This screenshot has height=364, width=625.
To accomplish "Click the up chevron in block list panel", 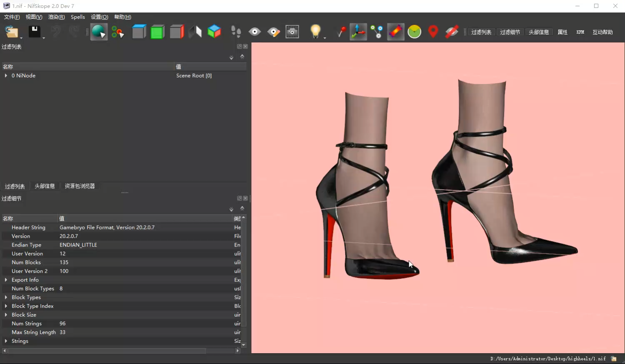I will coord(242,56).
